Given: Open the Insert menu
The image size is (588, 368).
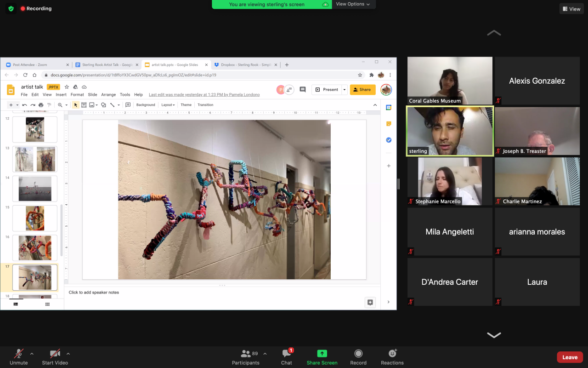Looking at the screenshot, I should point(61,95).
